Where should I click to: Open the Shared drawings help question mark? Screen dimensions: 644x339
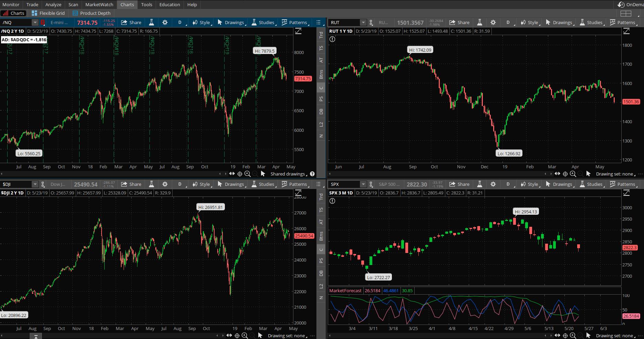pyautogui.click(x=312, y=174)
